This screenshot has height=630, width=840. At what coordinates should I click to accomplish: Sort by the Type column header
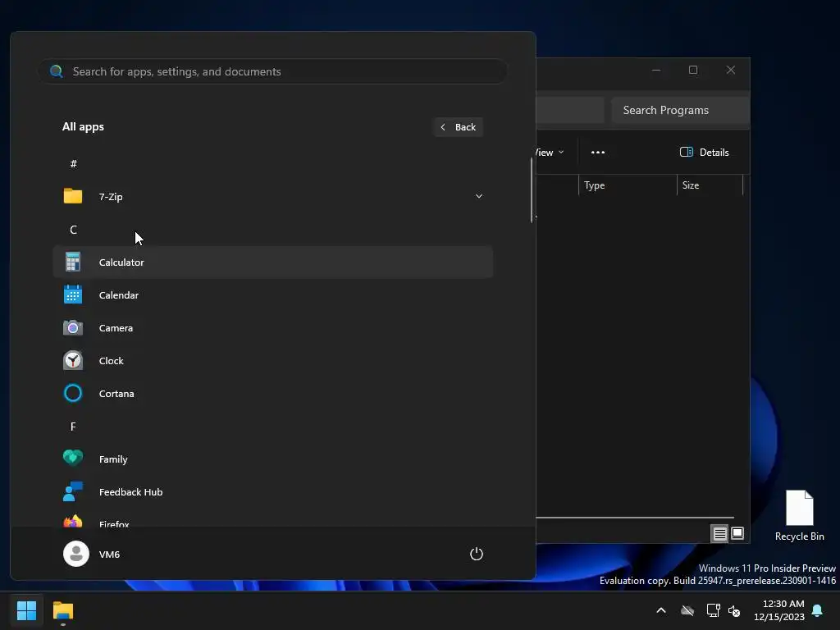628,185
